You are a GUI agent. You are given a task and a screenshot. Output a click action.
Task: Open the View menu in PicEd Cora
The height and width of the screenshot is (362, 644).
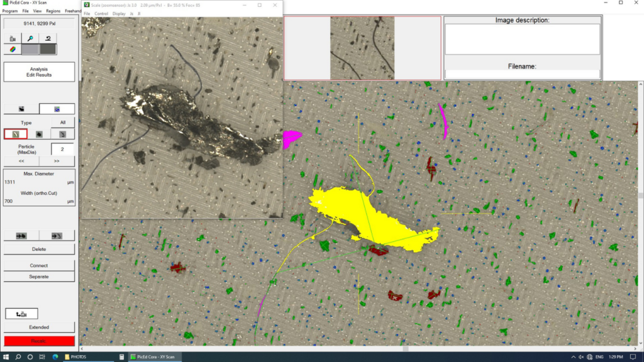pos(37,11)
